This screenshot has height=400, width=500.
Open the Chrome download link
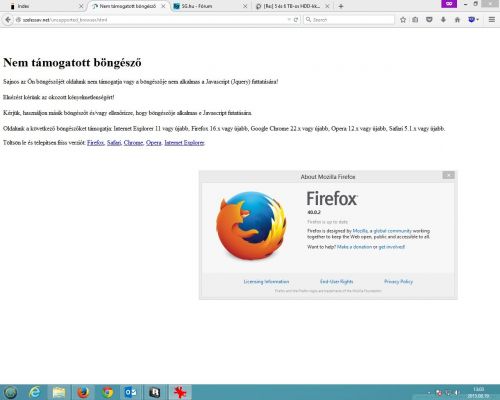(133, 143)
